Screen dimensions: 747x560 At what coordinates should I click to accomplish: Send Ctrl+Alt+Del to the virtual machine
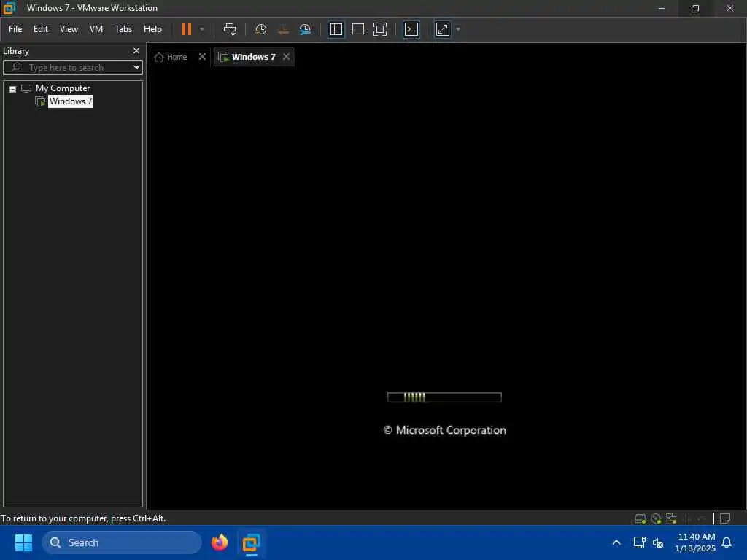pyautogui.click(x=230, y=29)
